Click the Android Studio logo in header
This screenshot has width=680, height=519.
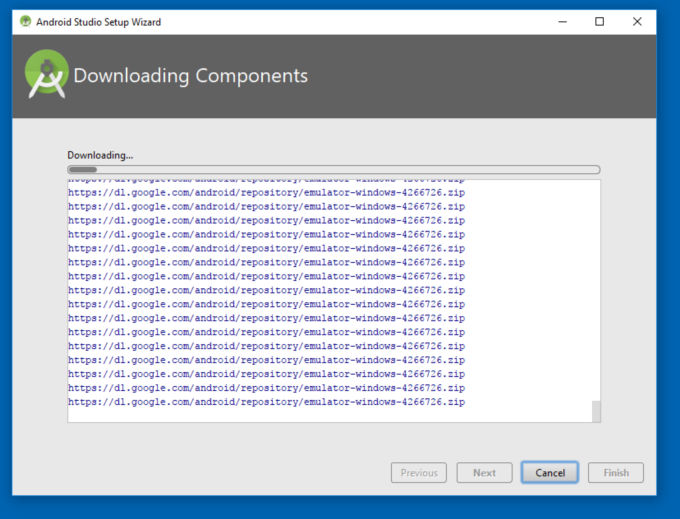(47, 74)
